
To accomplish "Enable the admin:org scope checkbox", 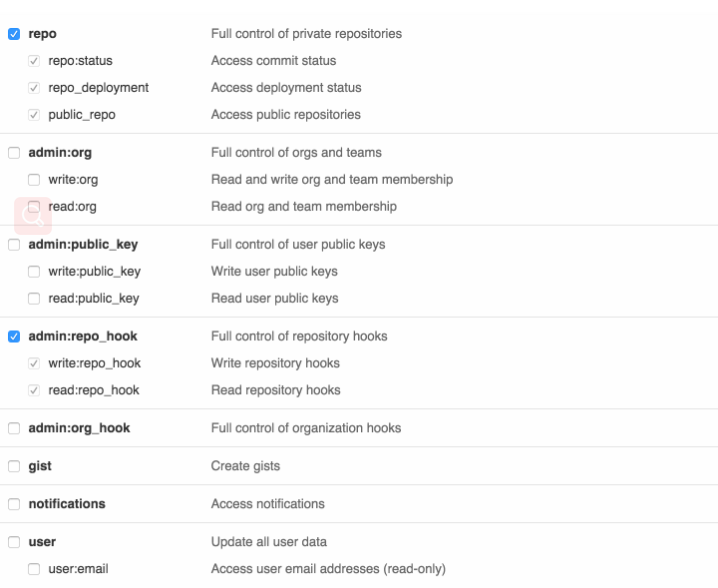I will [x=13, y=153].
